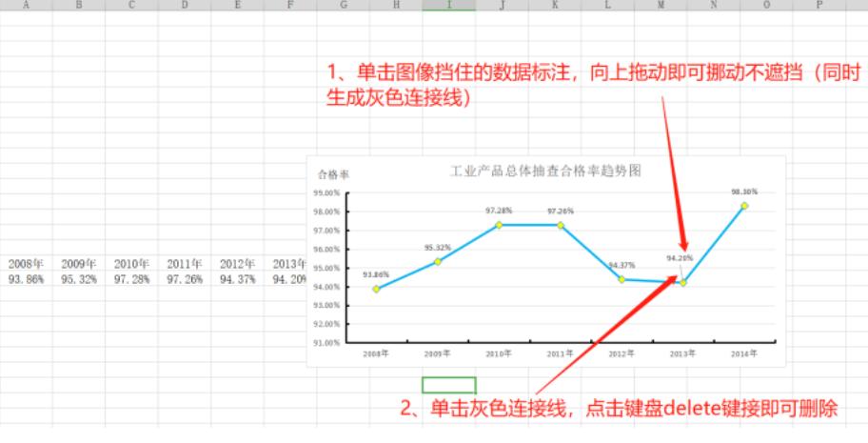Select the worksheet cell with value 95.32%

click(x=79, y=279)
